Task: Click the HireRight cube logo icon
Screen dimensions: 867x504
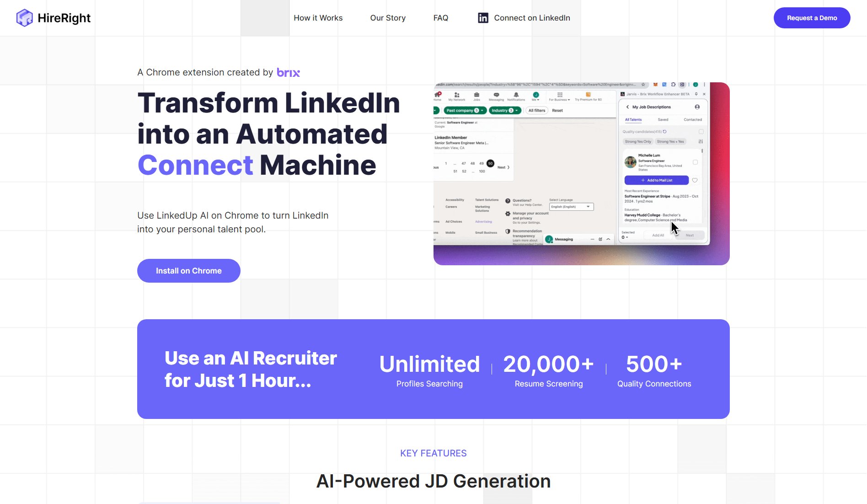Action: (25, 18)
